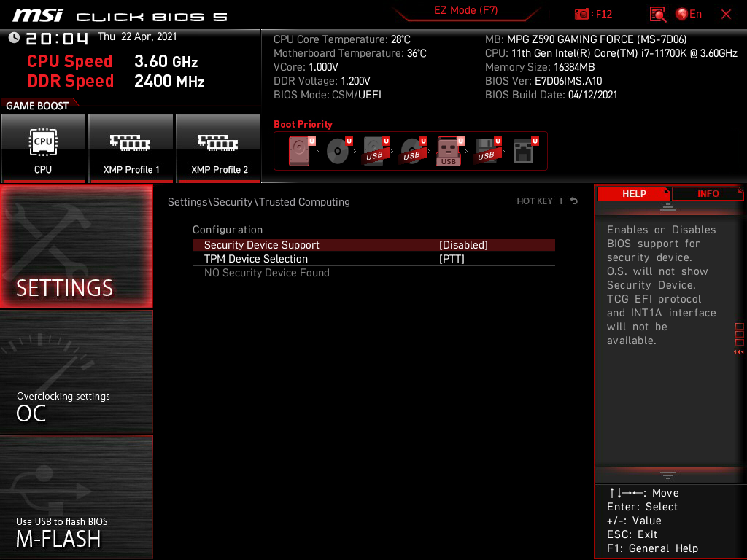Click the GAME BOOST label
Viewport: 747px width, 560px height.
(37, 106)
